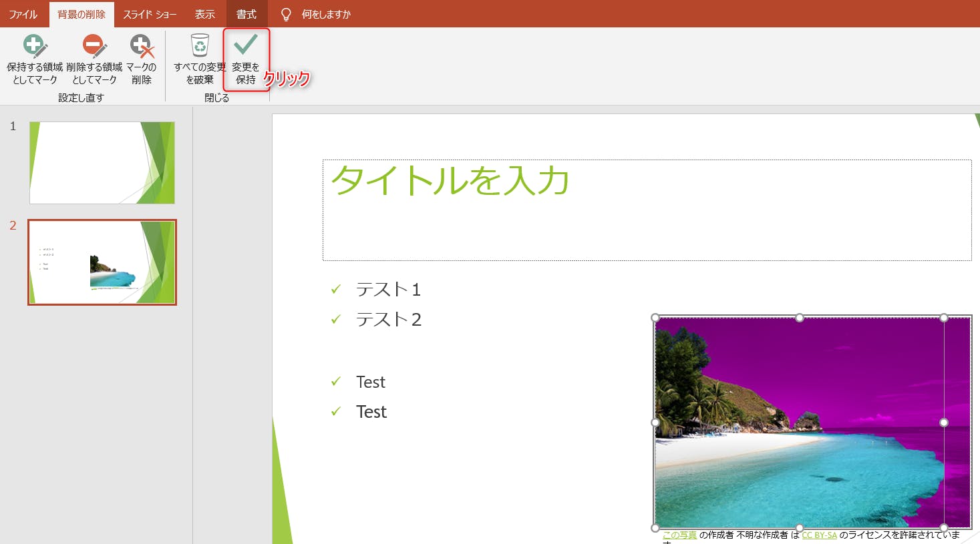This screenshot has height=544, width=980.
Task: Click the lightbulb Tell Me icon
Action: tap(286, 14)
